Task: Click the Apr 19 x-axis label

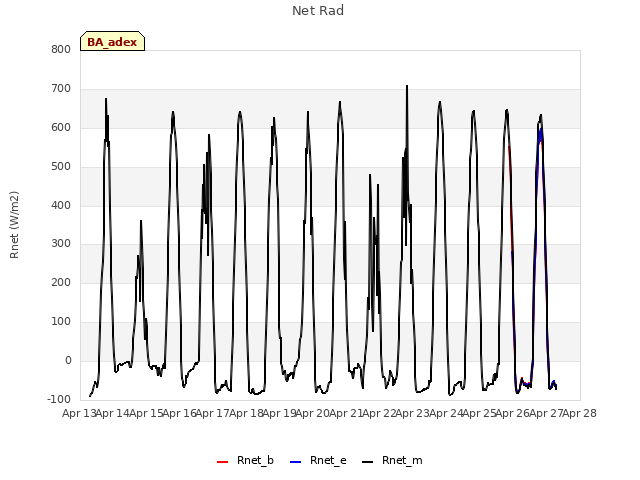Action: point(280,413)
